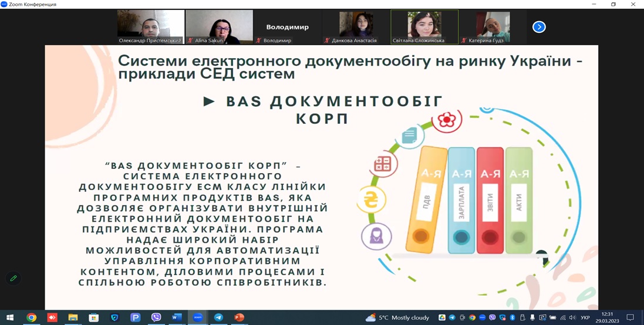Open the green annotation pencil button

[14, 278]
